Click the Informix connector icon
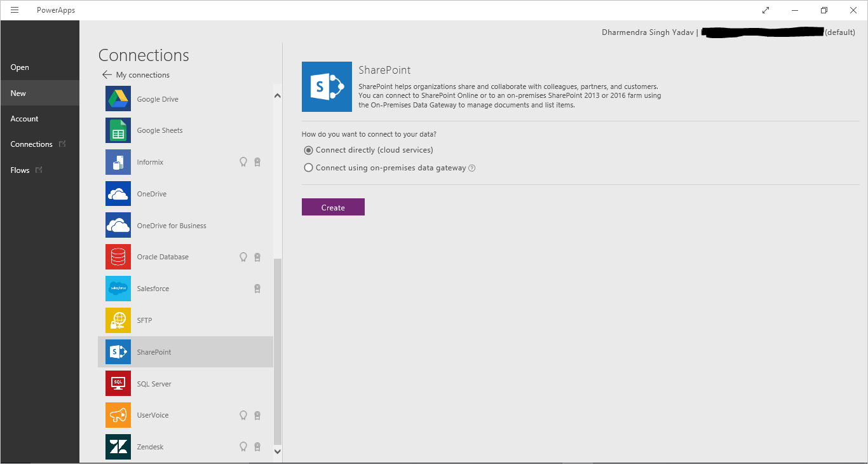 (x=118, y=162)
